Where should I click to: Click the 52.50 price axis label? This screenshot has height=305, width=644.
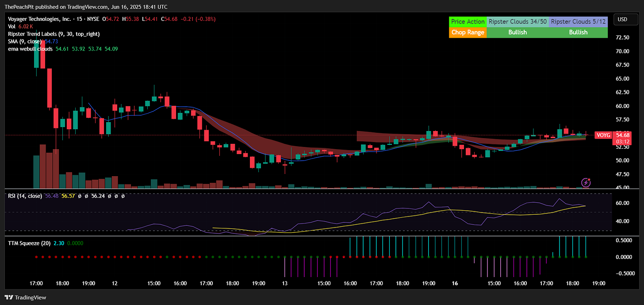coord(622,147)
